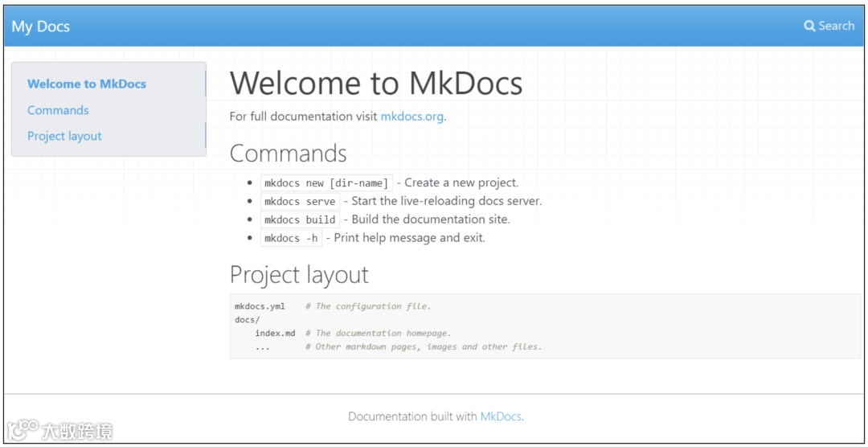Click the mkdocs build code snippet
The image size is (868, 447).
click(300, 220)
